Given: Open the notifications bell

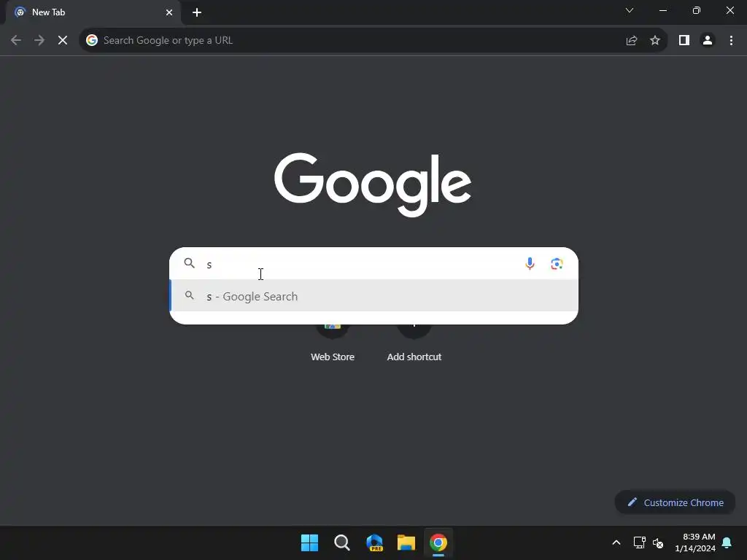Looking at the screenshot, I should coord(727,542).
